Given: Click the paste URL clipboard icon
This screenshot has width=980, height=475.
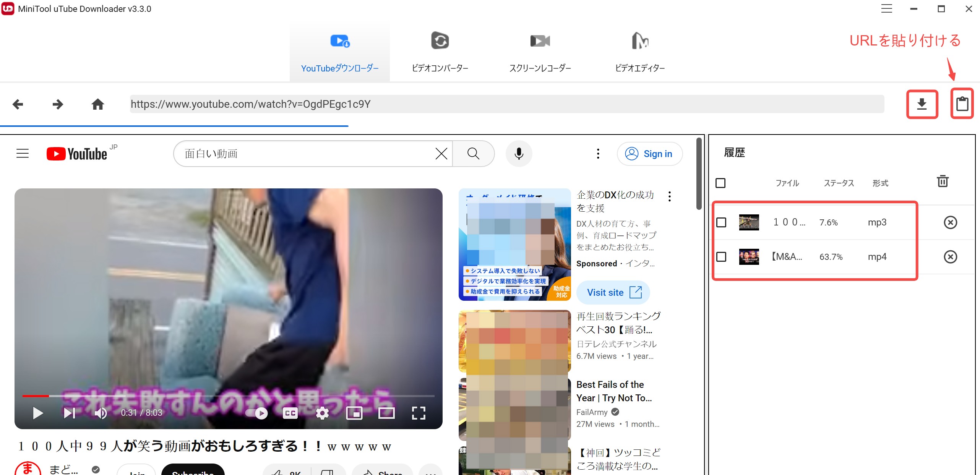Looking at the screenshot, I should 962,104.
